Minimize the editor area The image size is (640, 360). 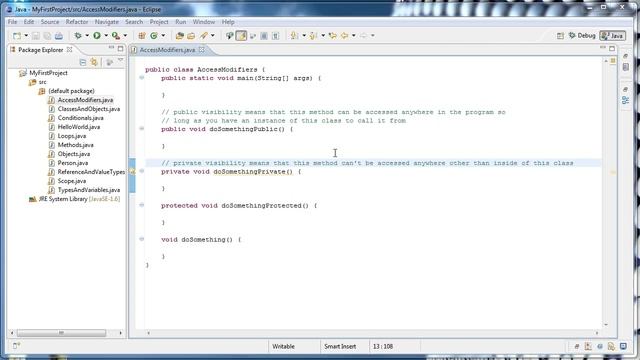pos(602,48)
